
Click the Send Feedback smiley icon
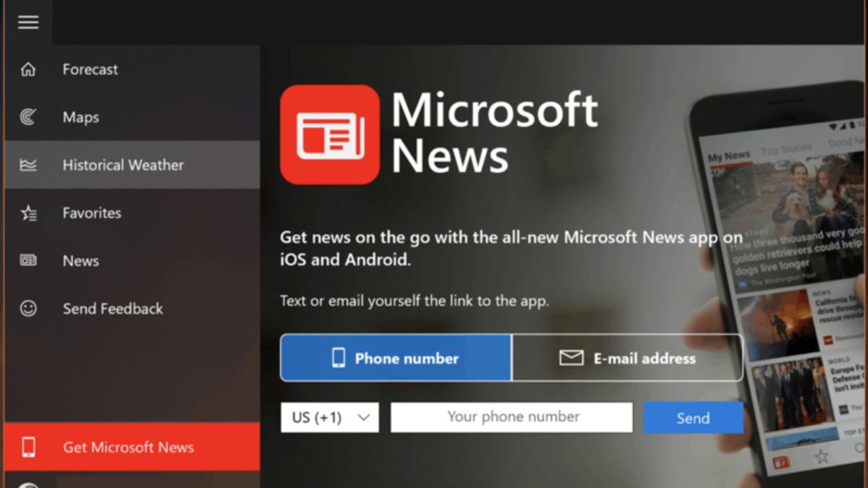coord(27,309)
